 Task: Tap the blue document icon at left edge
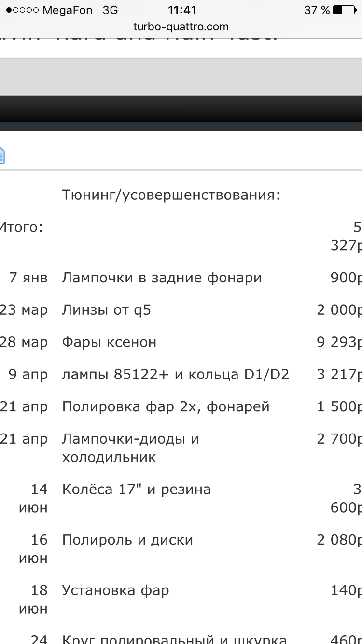[x=2, y=155]
